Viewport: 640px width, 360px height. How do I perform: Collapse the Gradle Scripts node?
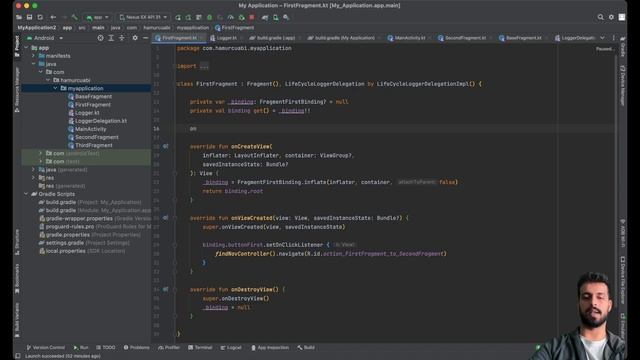tap(26, 194)
